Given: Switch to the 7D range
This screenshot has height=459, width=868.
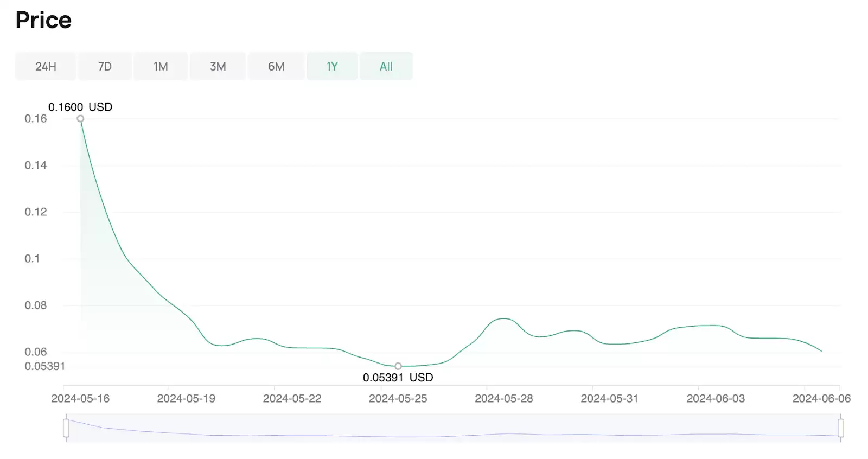Looking at the screenshot, I should click(x=105, y=66).
